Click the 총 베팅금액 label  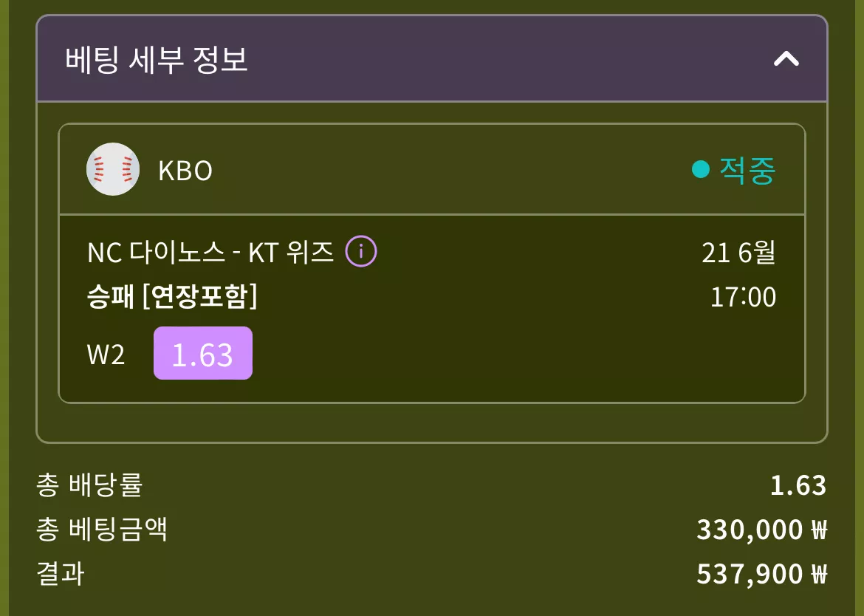click(x=102, y=530)
